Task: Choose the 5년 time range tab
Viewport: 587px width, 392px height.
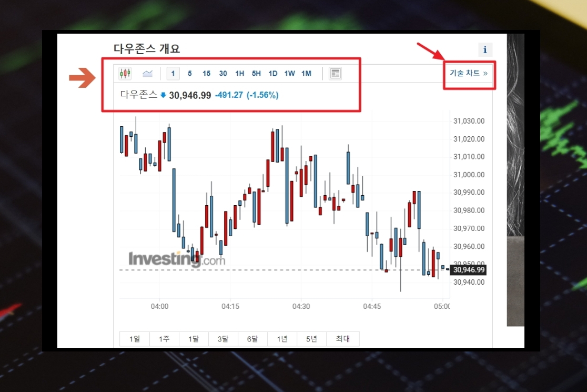Action: pos(311,339)
